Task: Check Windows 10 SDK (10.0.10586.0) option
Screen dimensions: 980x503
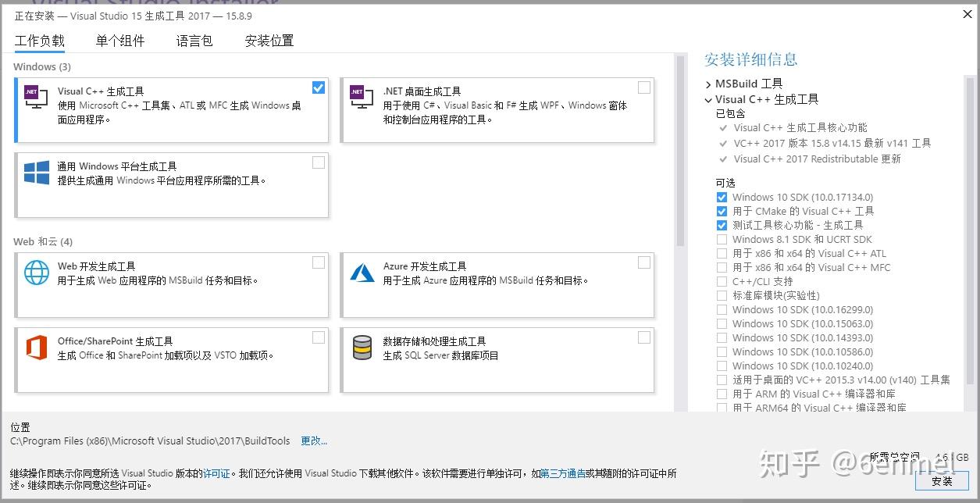Action: tap(722, 352)
